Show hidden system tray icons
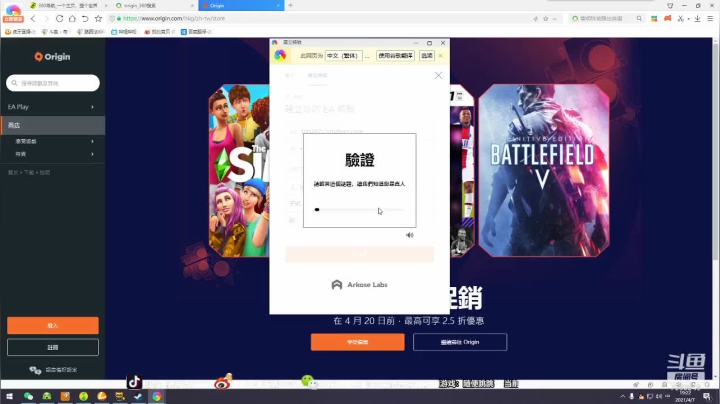 [623, 396]
